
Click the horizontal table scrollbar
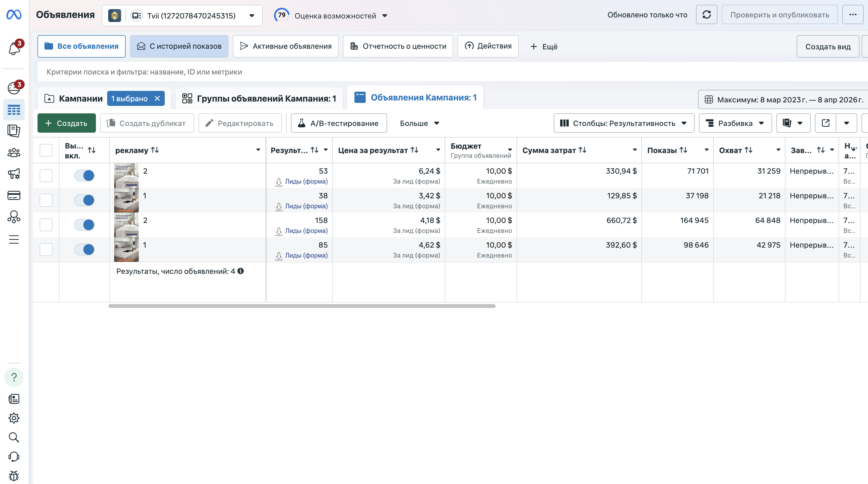(302, 306)
